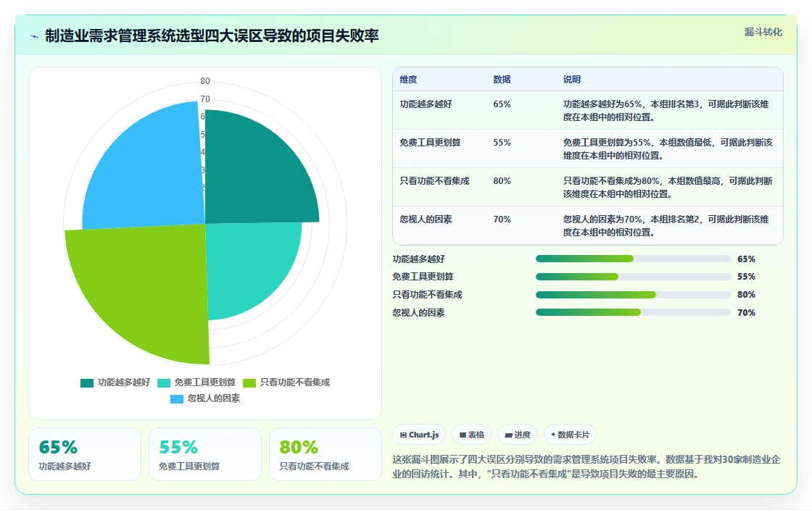This screenshot has height=510, width=812.
Task: Toggle the 免费工具更划算 legend swatch
Action: pos(164,382)
